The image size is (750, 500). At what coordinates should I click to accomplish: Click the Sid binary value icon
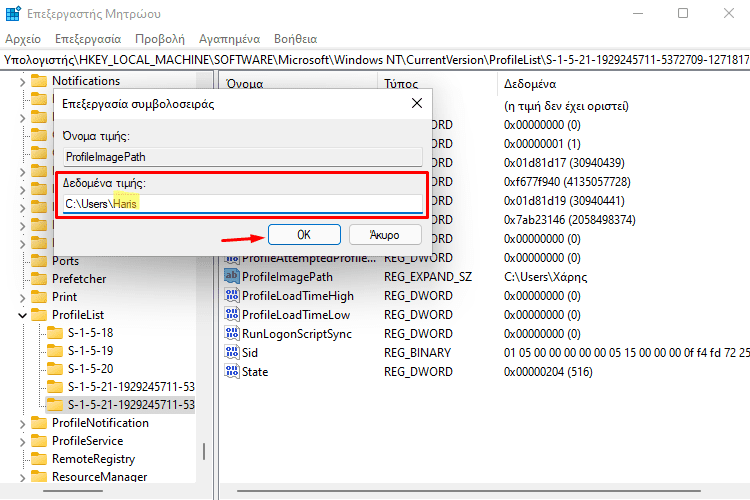pos(232,353)
